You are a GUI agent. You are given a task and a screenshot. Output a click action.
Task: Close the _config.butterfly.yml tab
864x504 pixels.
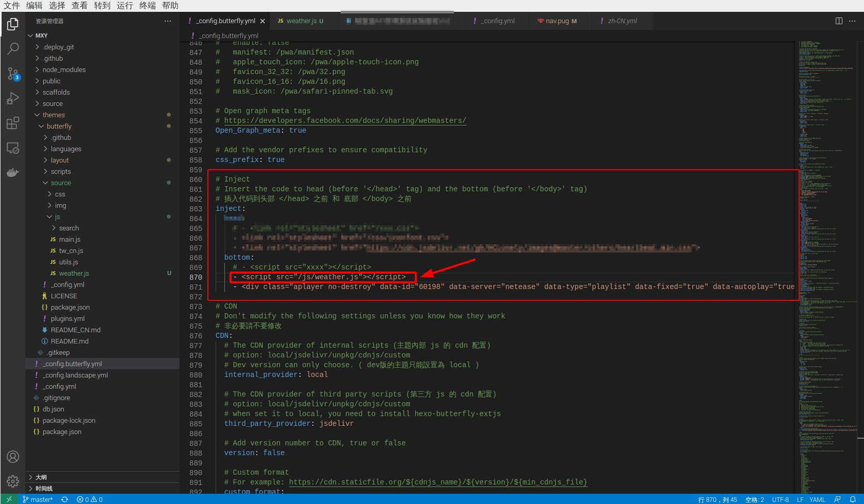coord(262,21)
